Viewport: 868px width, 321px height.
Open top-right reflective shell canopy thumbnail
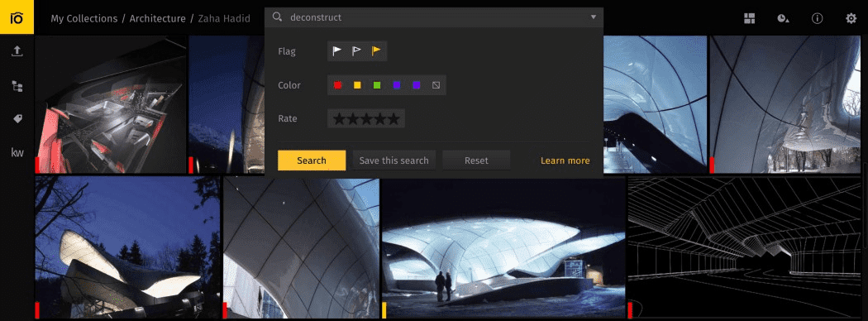point(785,104)
